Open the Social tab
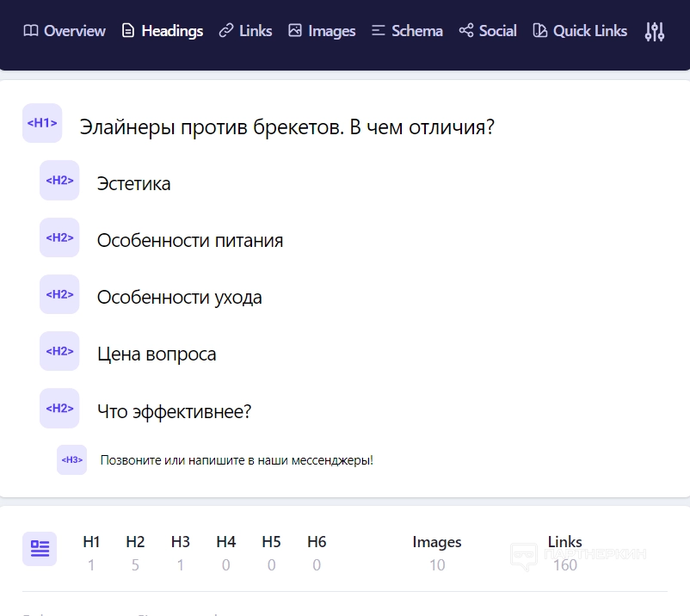 (x=488, y=31)
